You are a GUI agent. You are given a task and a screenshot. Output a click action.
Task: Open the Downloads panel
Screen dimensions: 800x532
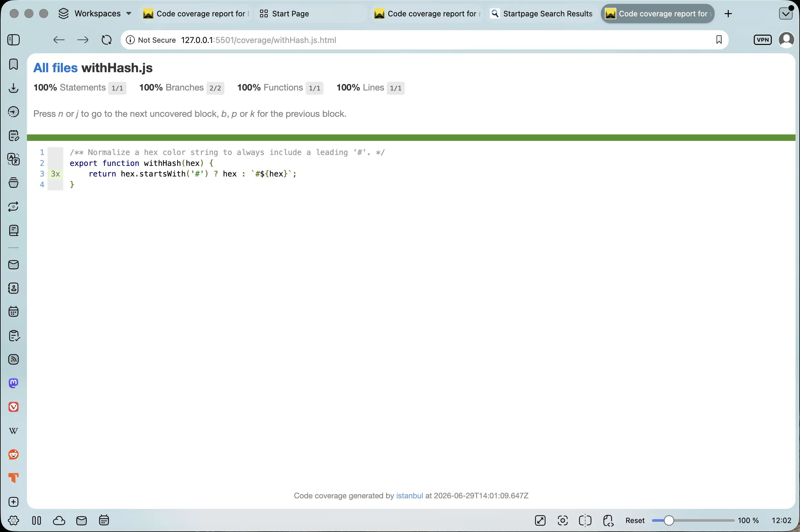click(x=13, y=88)
